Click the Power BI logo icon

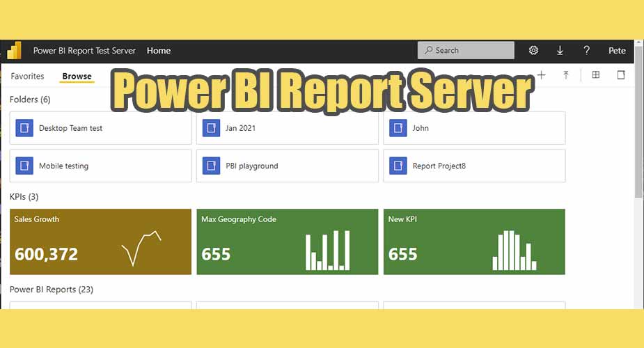coord(15,51)
